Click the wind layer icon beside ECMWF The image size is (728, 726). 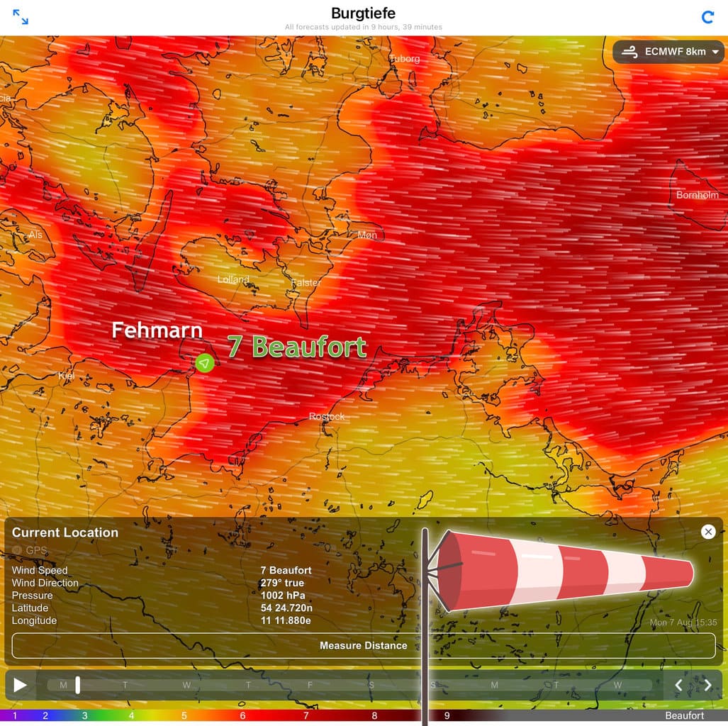[629, 52]
